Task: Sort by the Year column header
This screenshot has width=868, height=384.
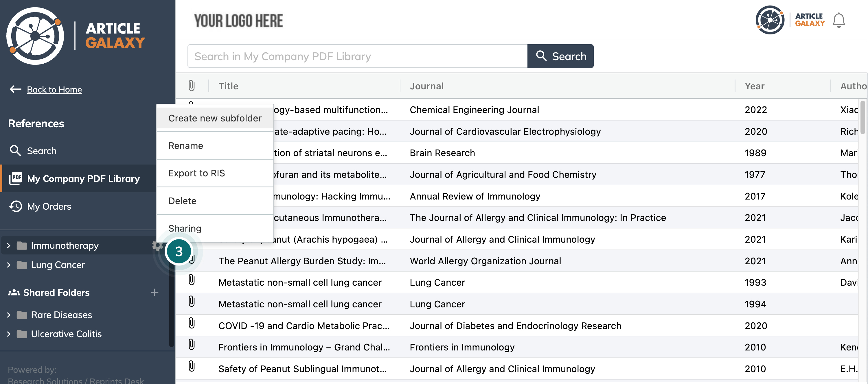Action: pyautogui.click(x=755, y=86)
